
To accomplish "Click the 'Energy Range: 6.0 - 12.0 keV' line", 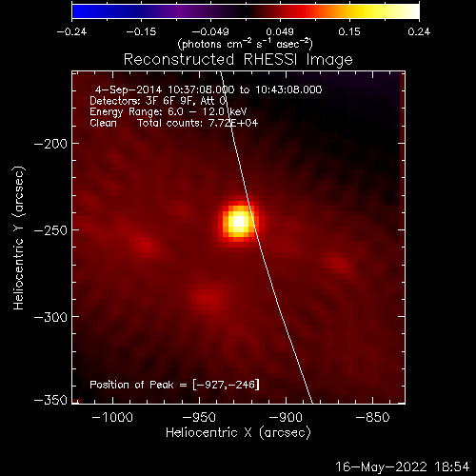I will (169, 111).
